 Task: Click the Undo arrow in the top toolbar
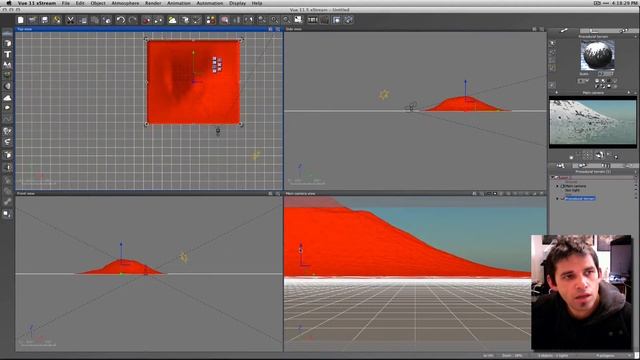120,20
